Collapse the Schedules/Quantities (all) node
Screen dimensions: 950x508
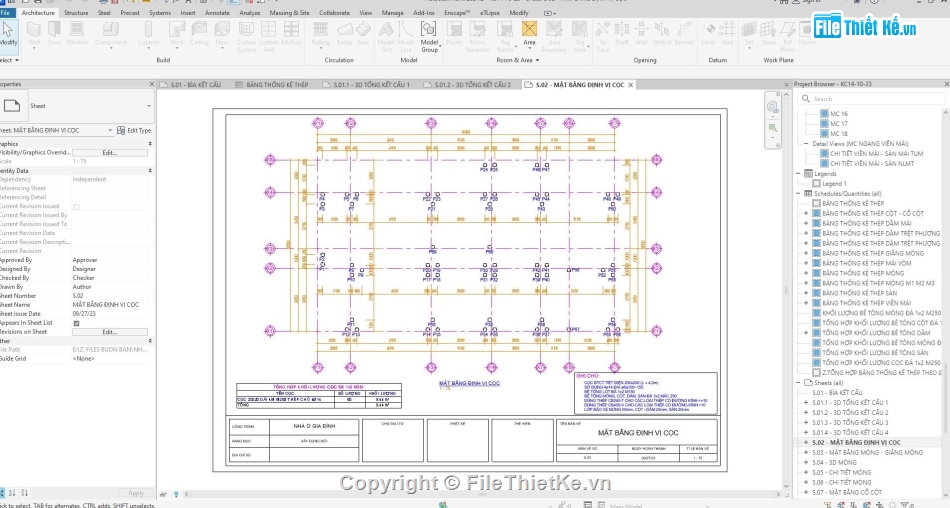799,193
